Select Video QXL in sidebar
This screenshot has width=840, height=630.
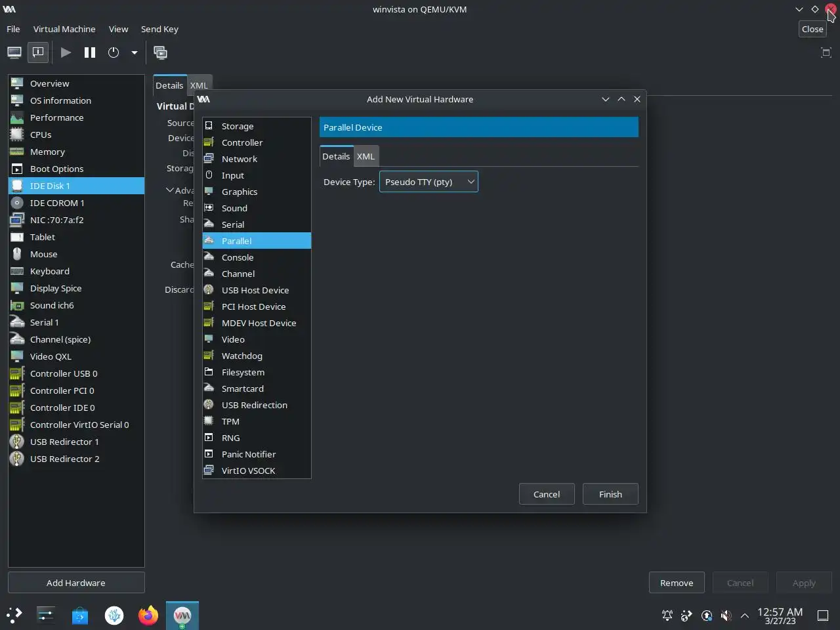click(76, 356)
